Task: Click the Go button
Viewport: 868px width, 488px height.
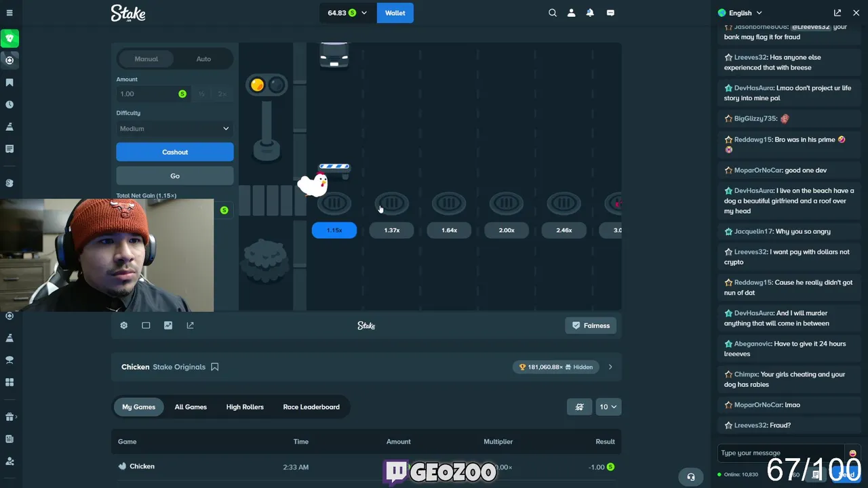Action: coord(175,176)
